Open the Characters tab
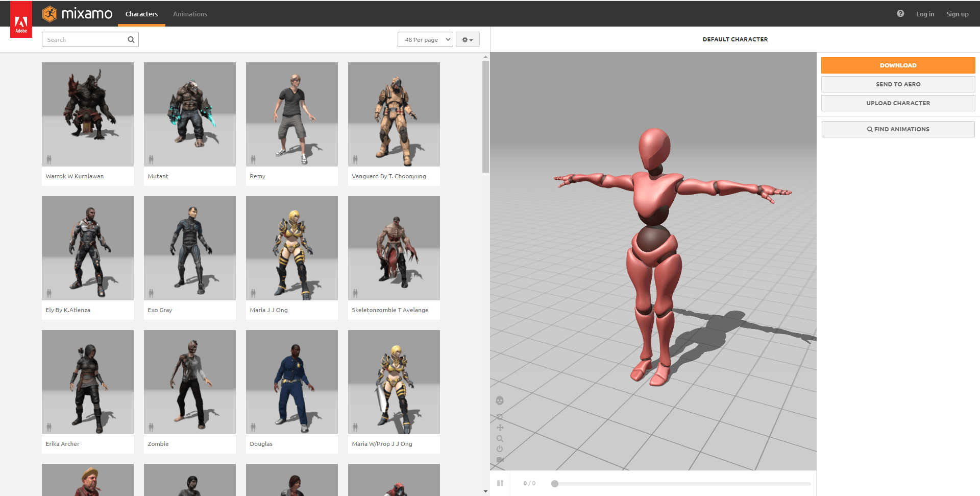Image resolution: width=980 pixels, height=496 pixels. (141, 14)
